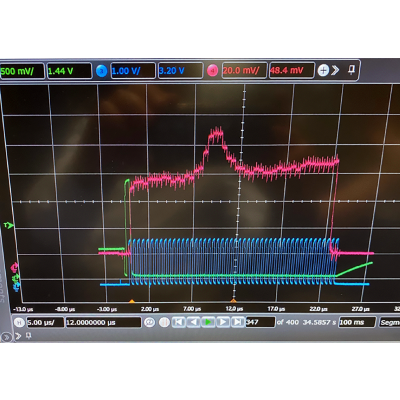Edit the 5.00 µs/ timebase field
The width and height of the screenshot is (400, 400).
(45, 322)
